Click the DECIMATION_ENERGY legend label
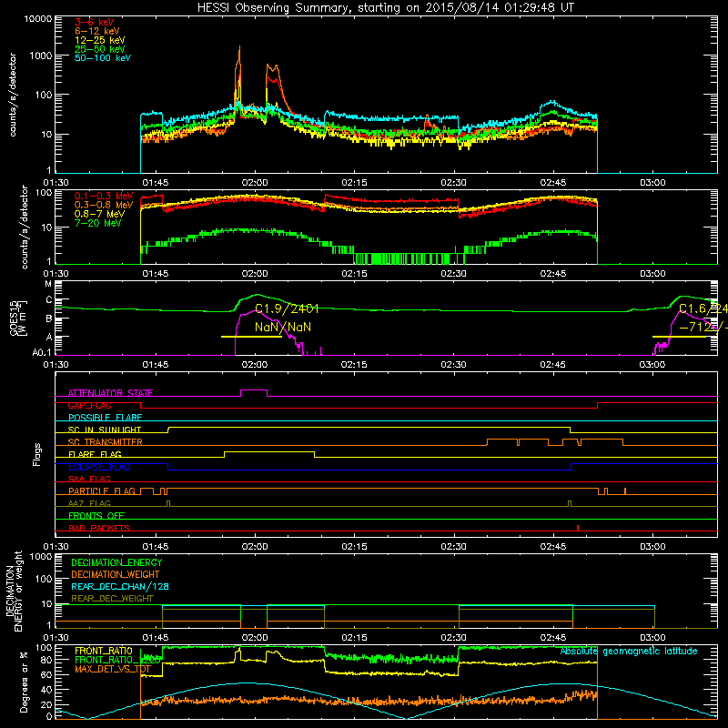 coord(116,562)
